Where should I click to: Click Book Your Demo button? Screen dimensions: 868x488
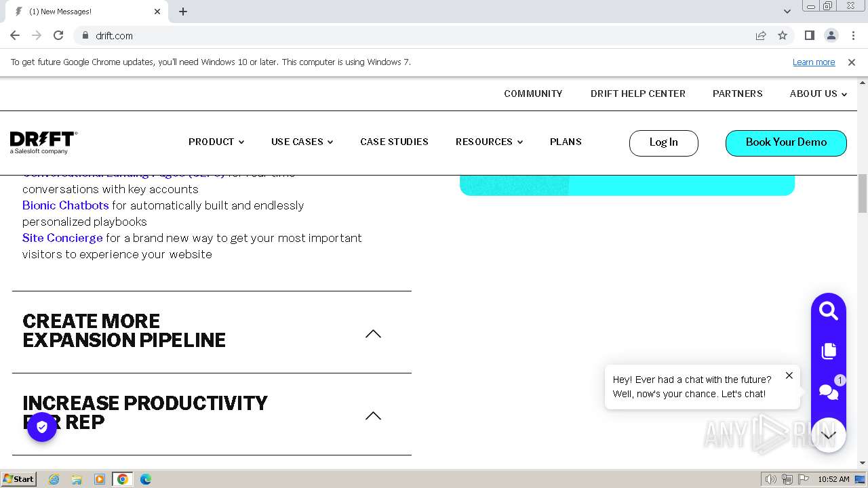(x=786, y=142)
